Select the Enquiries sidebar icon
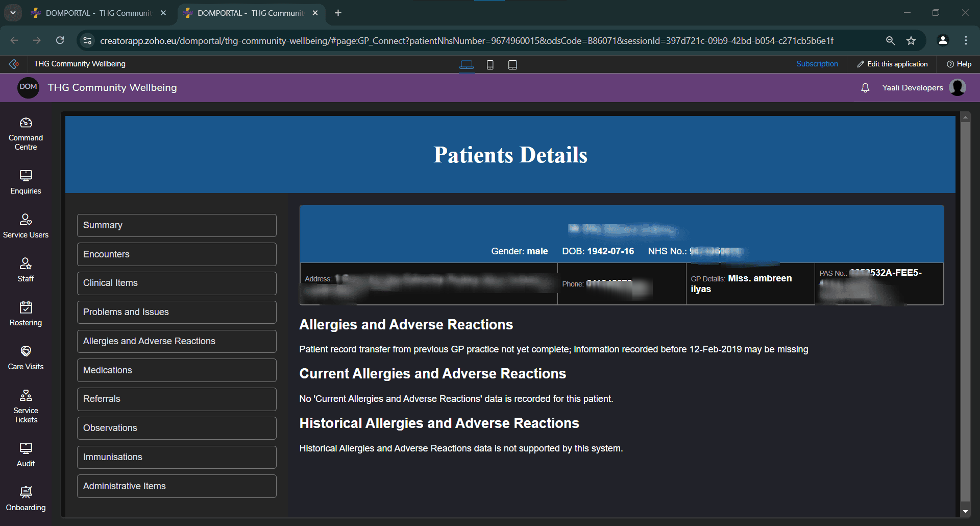 (26, 181)
